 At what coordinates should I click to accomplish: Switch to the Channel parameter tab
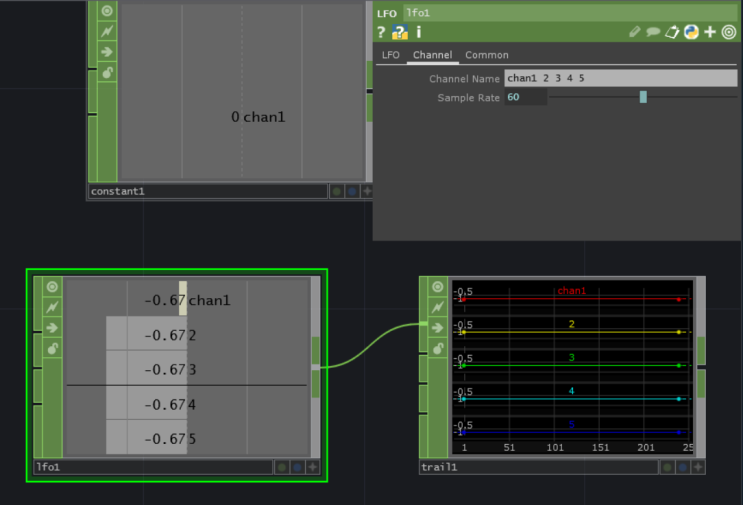(x=432, y=55)
